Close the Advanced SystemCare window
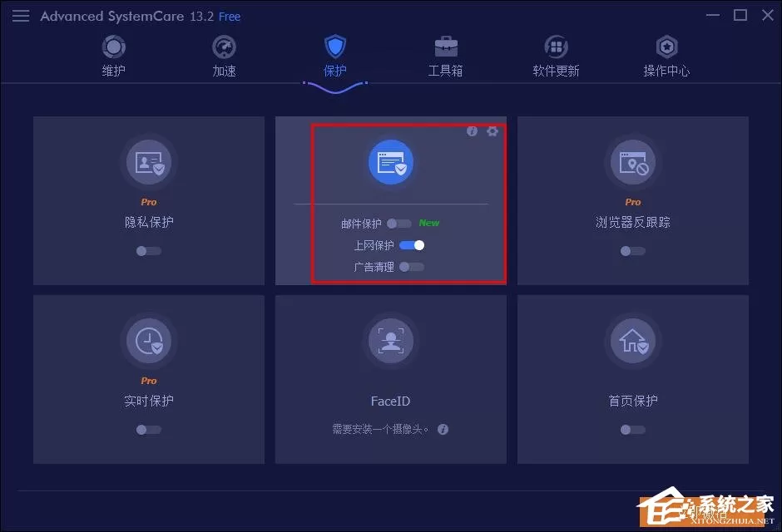The width and height of the screenshot is (782, 532). pos(768,16)
